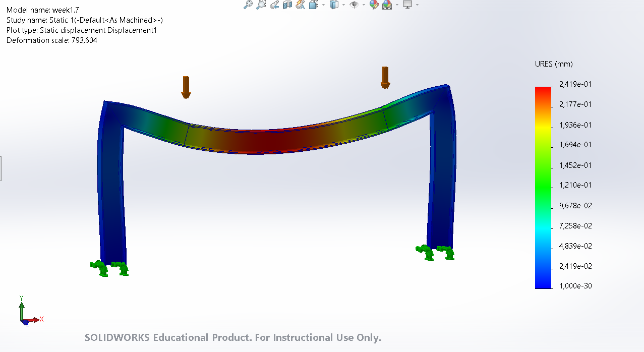644x352 pixels.
Task: Click the coordinate triad X axis
Action: tap(34, 319)
